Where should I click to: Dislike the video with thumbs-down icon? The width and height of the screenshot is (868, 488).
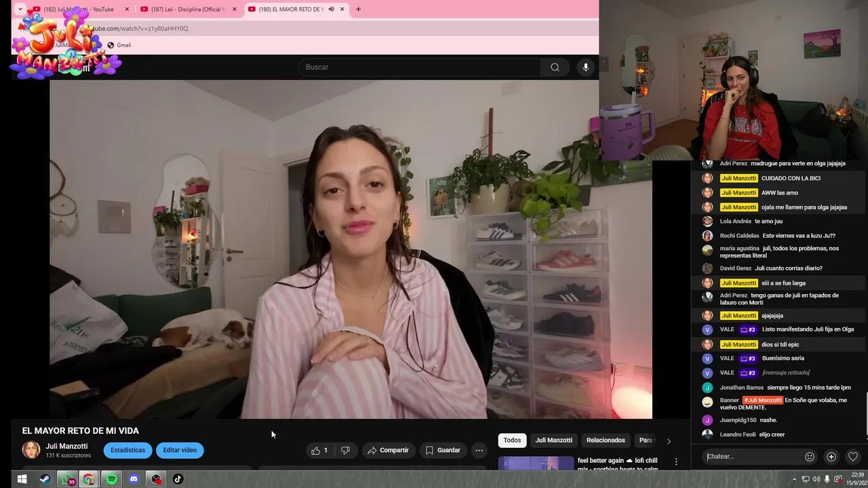tap(345, 450)
